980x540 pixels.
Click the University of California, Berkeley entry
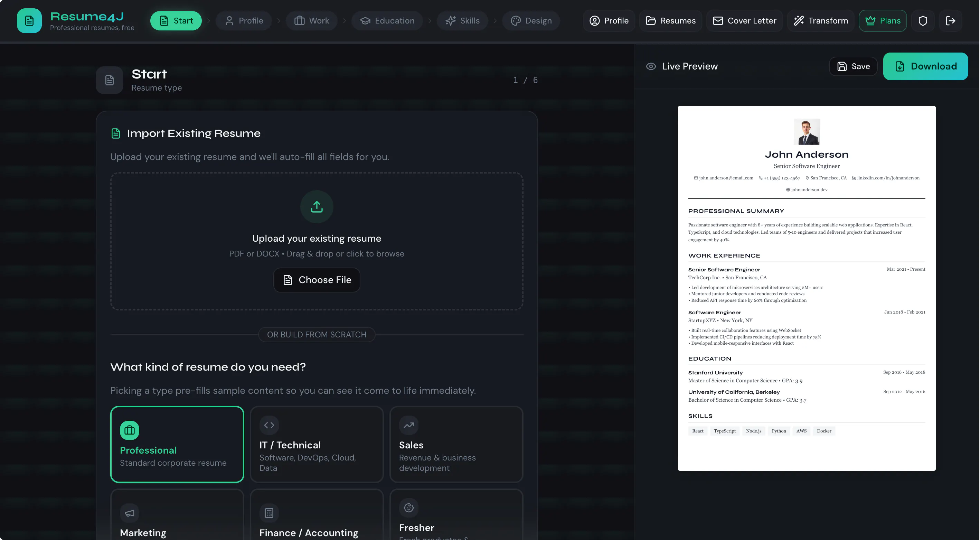coord(734,392)
